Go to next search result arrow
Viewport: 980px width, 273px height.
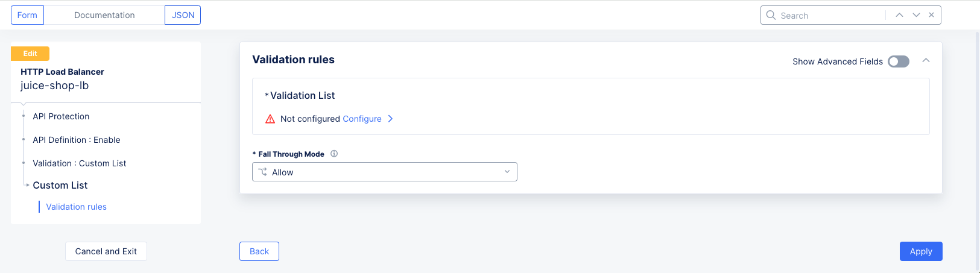[916, 15]
